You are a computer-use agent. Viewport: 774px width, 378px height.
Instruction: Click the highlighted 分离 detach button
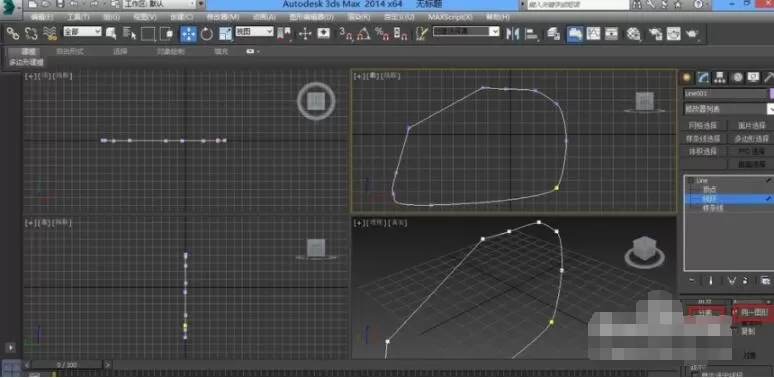click(x=705, y=313)
